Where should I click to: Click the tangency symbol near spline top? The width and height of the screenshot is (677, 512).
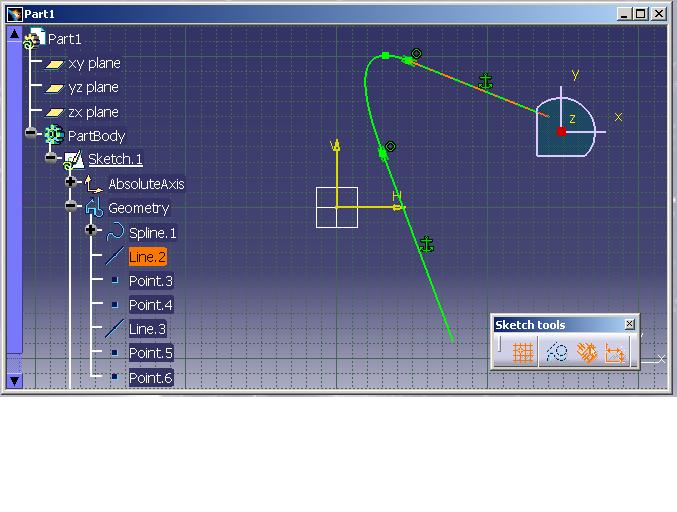pyautogui.click(x=416, y=54)
